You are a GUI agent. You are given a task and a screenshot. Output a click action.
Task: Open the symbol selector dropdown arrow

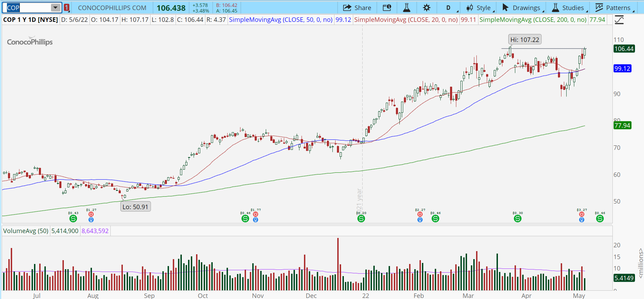[56, 8]
